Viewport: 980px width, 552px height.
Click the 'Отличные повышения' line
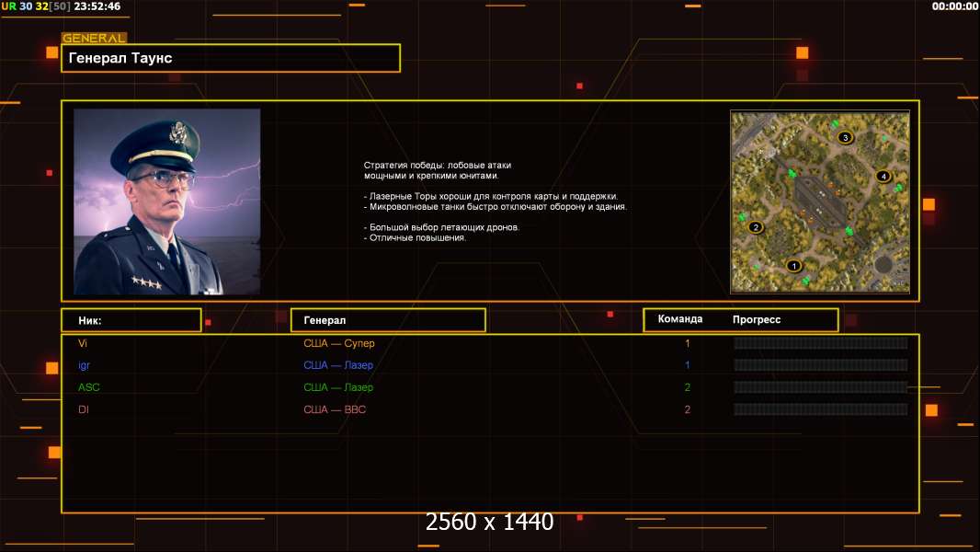pos(415,237)
